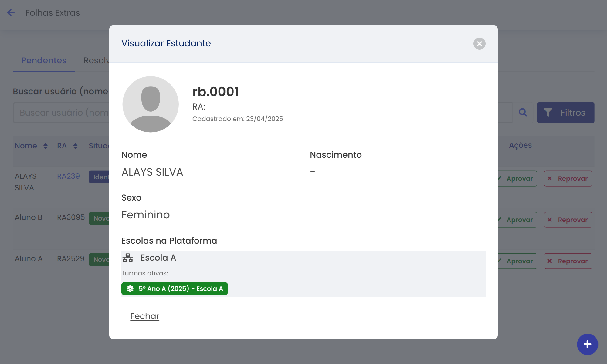This screenshot has width=607, height=364.
Task: Sort the table by RA column
Action: [75, 146]
